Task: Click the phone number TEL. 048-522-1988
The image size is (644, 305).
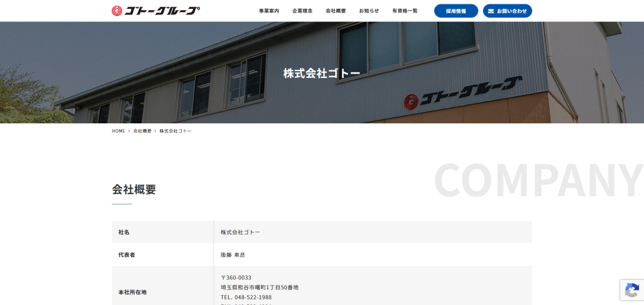Action: click(246, 297)
